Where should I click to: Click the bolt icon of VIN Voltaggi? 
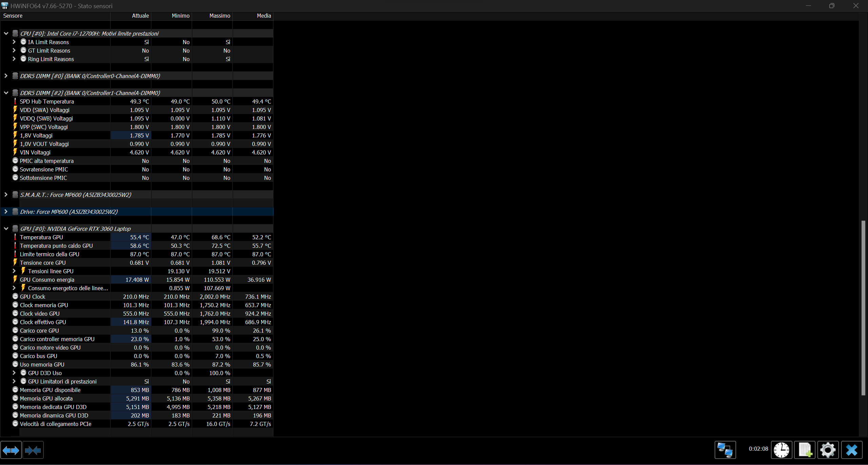click(15, 152)
